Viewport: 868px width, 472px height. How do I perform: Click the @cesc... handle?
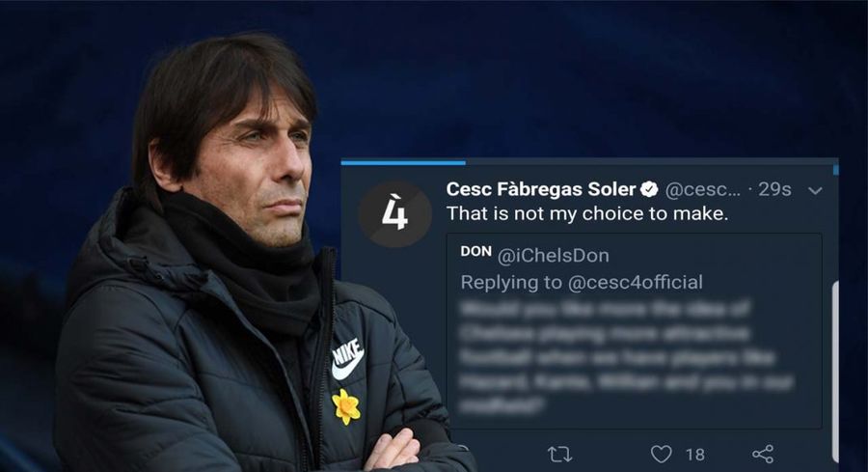tap(702, 190)
